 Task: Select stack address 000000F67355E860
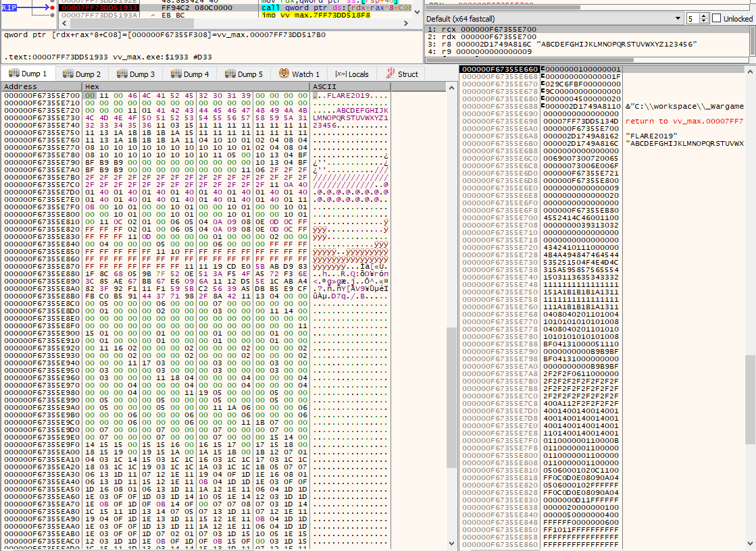pyautogui.click(x=499, y=545)
